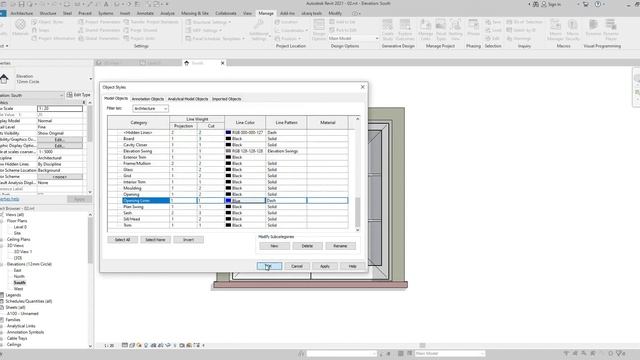Click the Phases ribbon icon
Screen dimensions: 640x360
473,25
